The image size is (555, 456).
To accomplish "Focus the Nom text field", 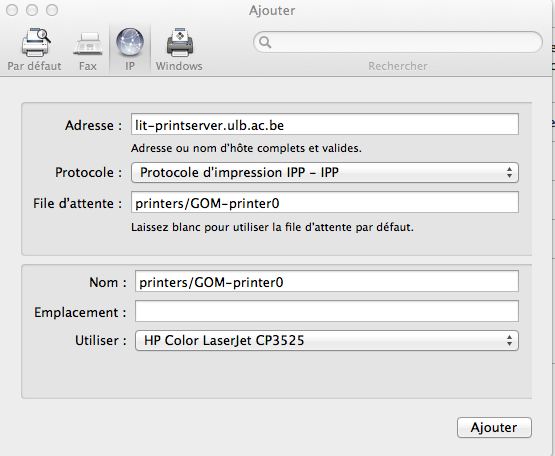I will coord(327,281).
